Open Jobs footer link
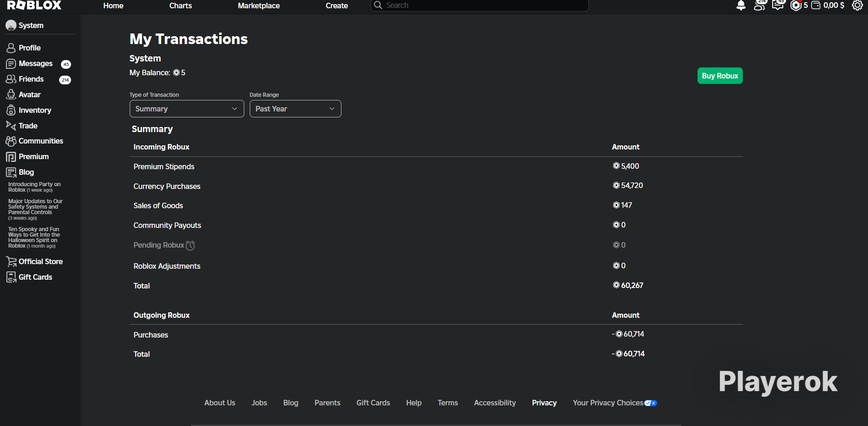 tap(259, 403)
